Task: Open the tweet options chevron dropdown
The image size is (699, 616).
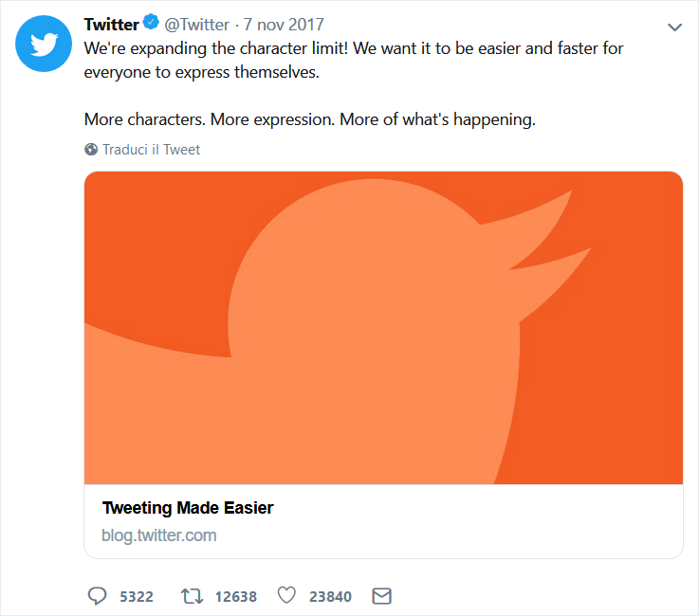Action: (674, 27)
